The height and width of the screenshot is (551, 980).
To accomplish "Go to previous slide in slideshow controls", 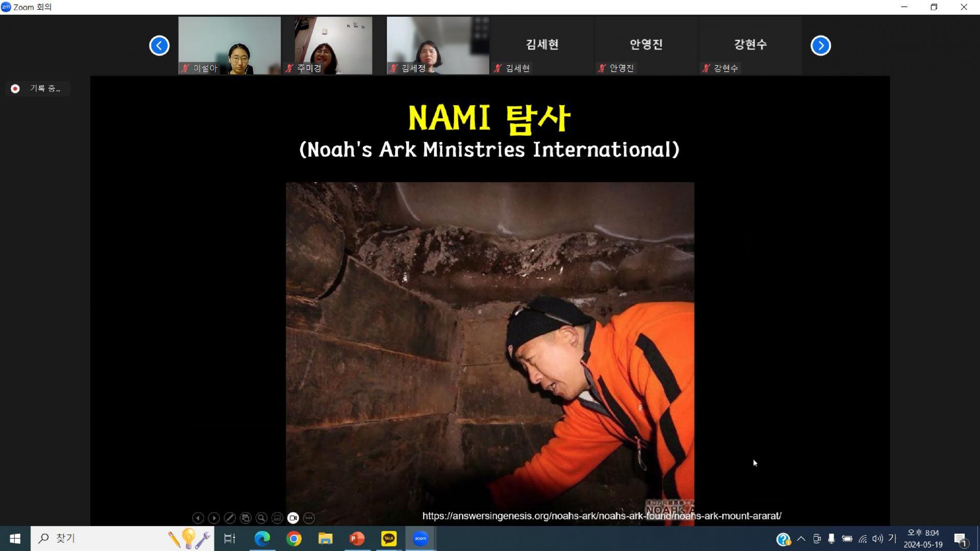I will 198,518.
